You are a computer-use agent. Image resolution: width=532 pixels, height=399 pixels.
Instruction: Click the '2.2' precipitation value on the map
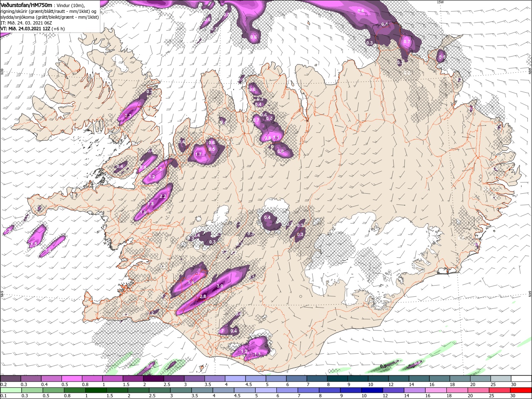pos(163,196)
